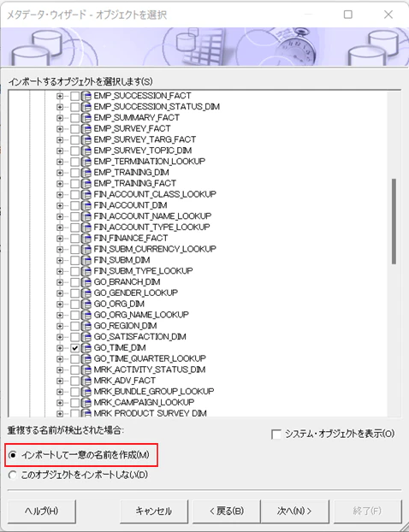Image resolution: width=409 pixels, height=532 pixels.
Task: Expand the GO_TIME_DIM tree node
Action: click(60, 348)
